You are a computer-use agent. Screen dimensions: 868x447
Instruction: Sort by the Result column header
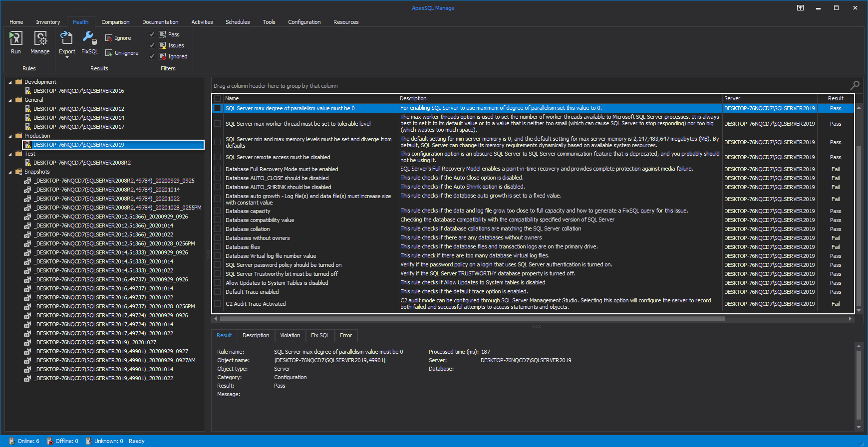pos(835,98)
